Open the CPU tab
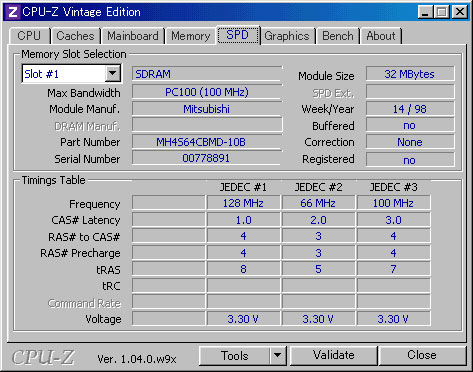 click(30, 36)
